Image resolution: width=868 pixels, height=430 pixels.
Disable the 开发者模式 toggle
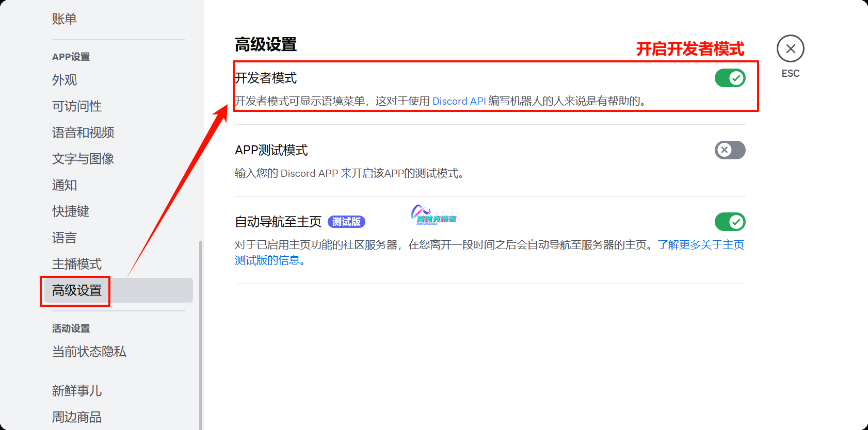click(x=730, y=78)
